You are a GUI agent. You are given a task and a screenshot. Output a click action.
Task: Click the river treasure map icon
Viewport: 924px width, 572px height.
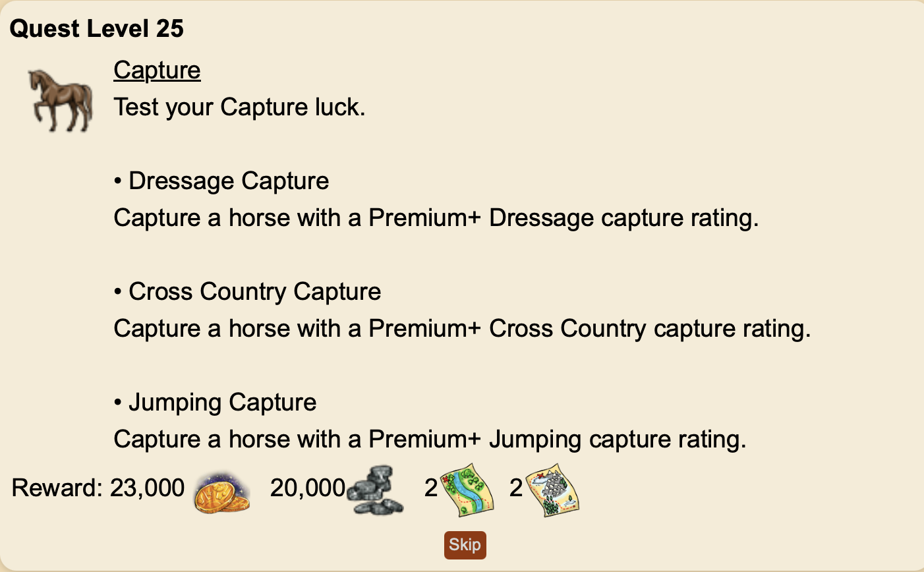467,490
